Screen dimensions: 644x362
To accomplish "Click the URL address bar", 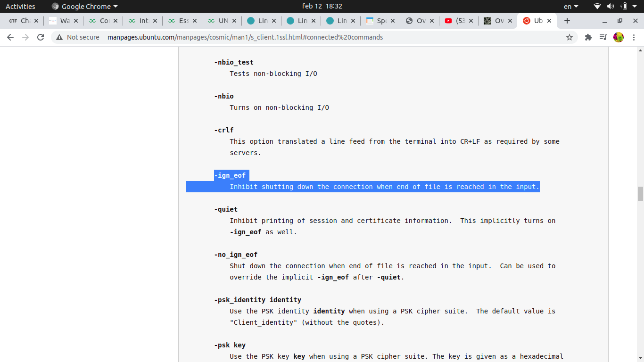I will (x=283, y=37).
